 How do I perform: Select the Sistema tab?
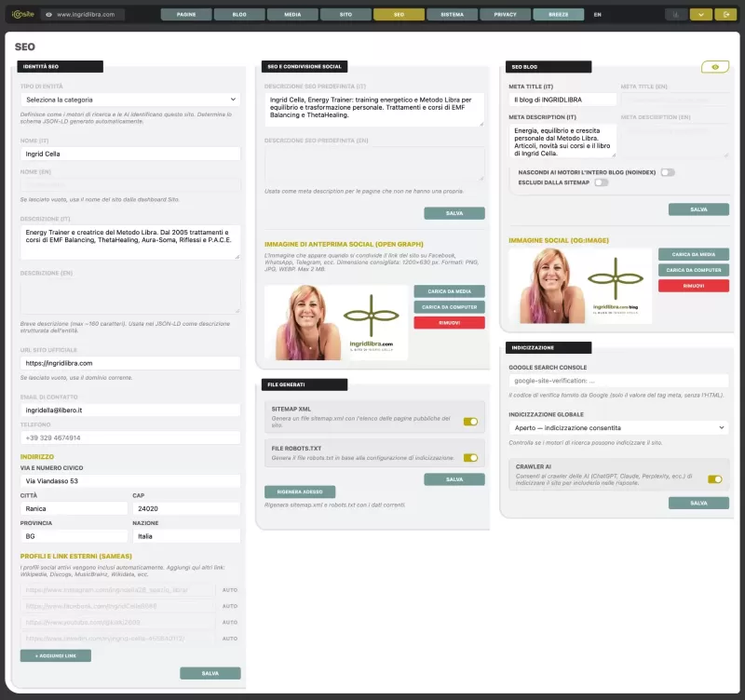click(453, 15)
